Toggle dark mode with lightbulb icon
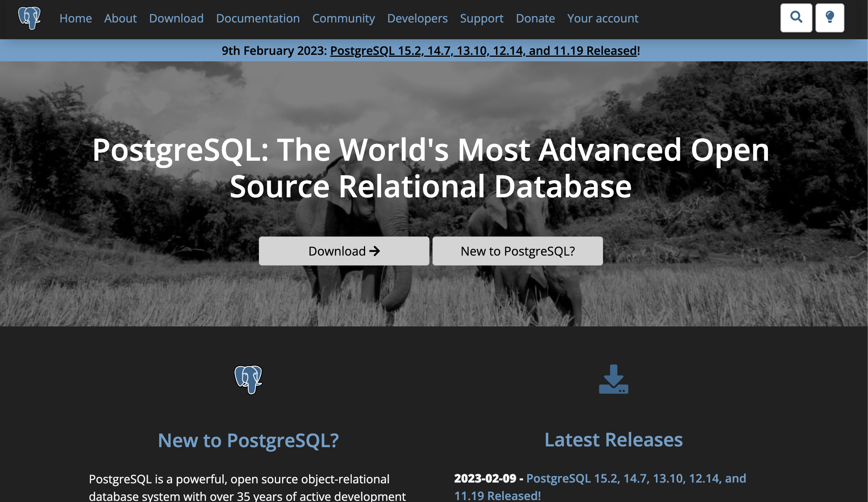The image size is (868, 502). pyautogui.click(x=830, y=18)
